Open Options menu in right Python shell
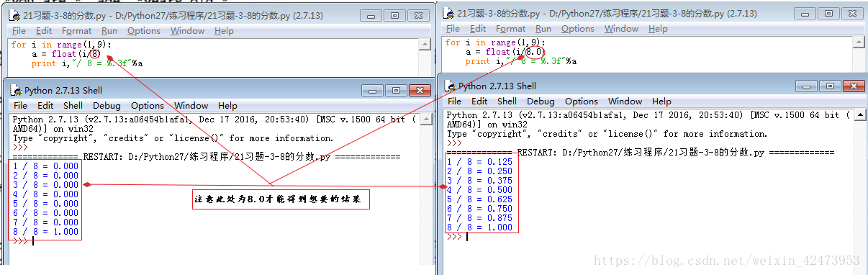868x275 pixels. point(582,102)
